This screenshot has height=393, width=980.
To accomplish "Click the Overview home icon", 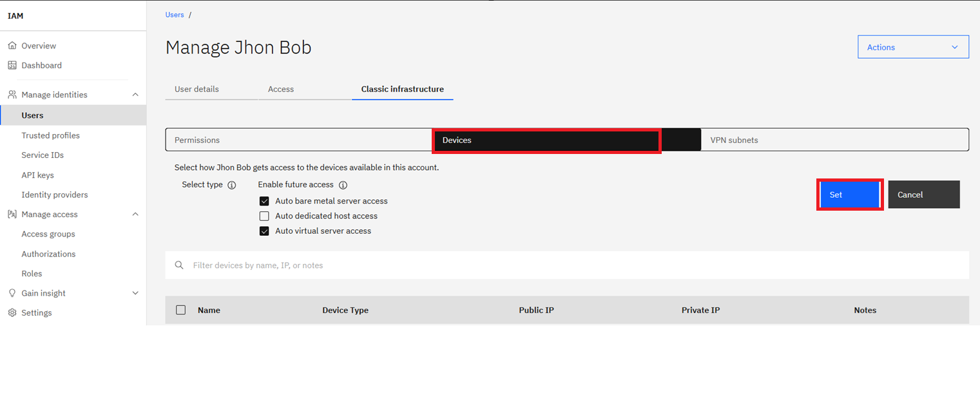I will pyautogui.click(x=12, y=46).
